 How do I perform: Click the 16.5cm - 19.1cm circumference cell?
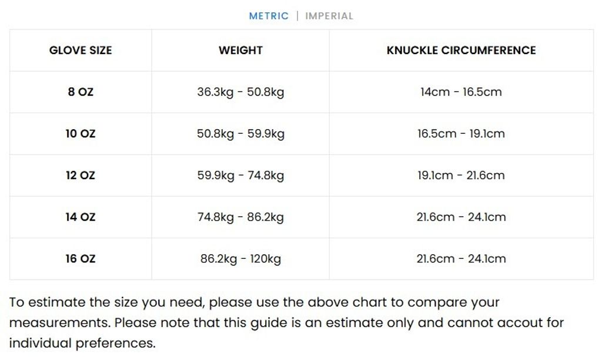click(x=461, y=133)
